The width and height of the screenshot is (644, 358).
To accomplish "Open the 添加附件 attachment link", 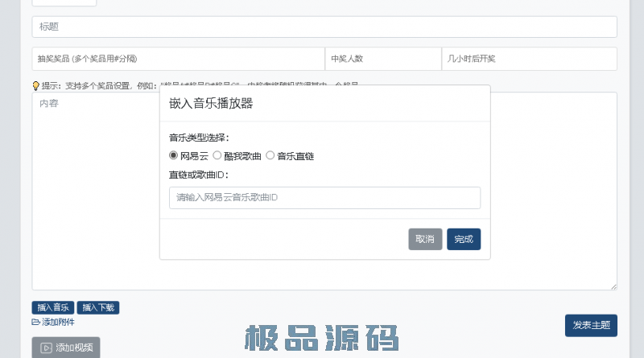I will point(58,323).
